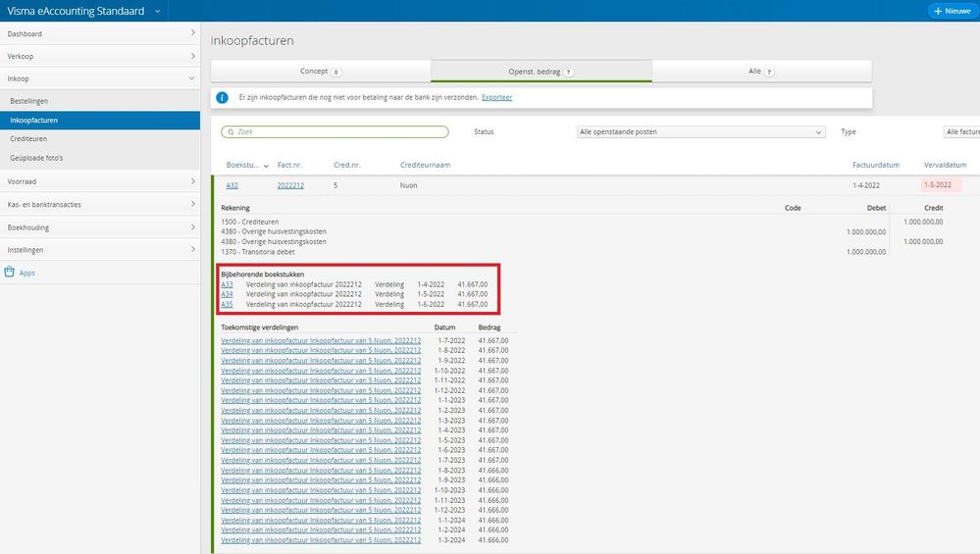The width and height of the screenshot is (980, 554).
Task: Open the Status dropdown 'Alle openstaande posten'
Action: (700, 131)
